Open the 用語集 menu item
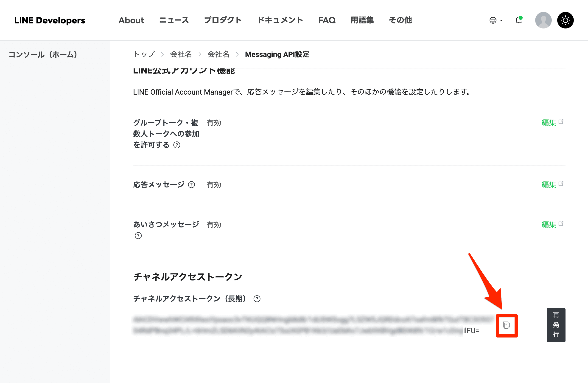The width and height of the screenshot is (588, 383). click(362, 20)
